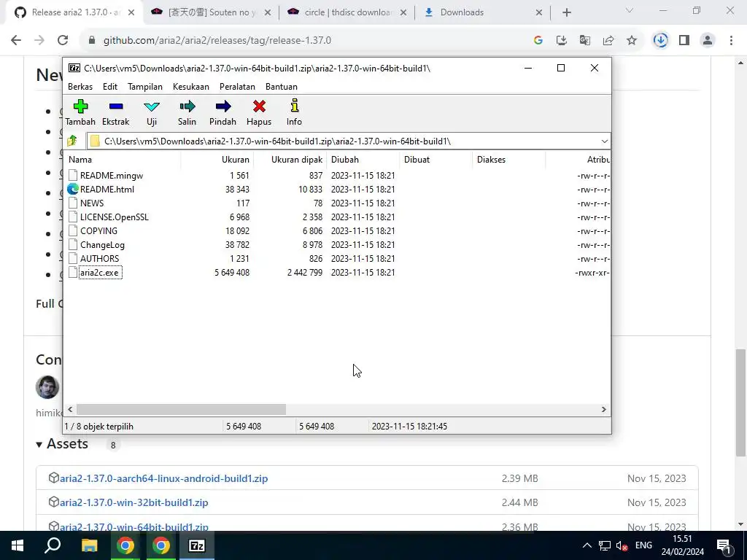
Task: Open taskbar Search
Action: 53,545
